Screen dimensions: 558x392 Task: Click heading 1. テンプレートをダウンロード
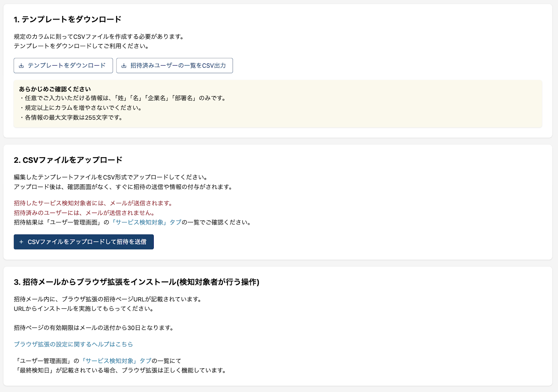[68, 20]
